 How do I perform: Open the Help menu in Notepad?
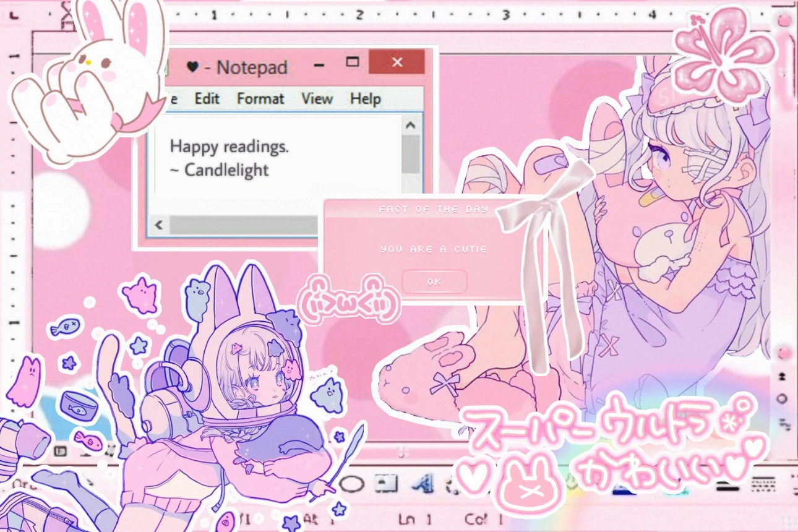tap(365, 99)
